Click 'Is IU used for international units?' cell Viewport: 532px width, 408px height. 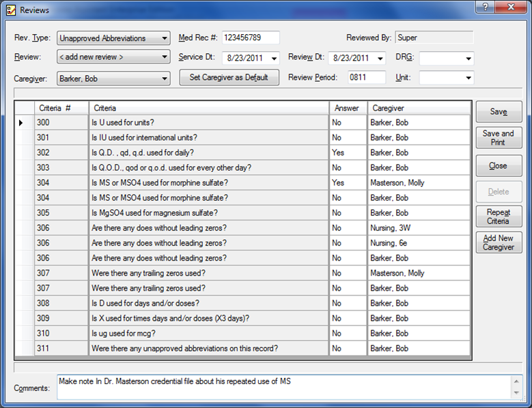click(x=209, y=138)
